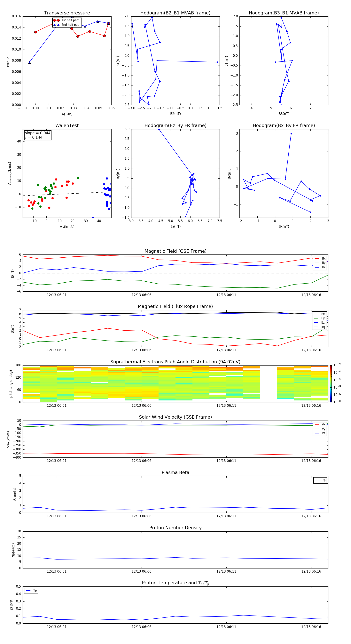Click the Bx legend entry in GSE panel
This screenshot has width=351, height=644.
pos(320,259)
